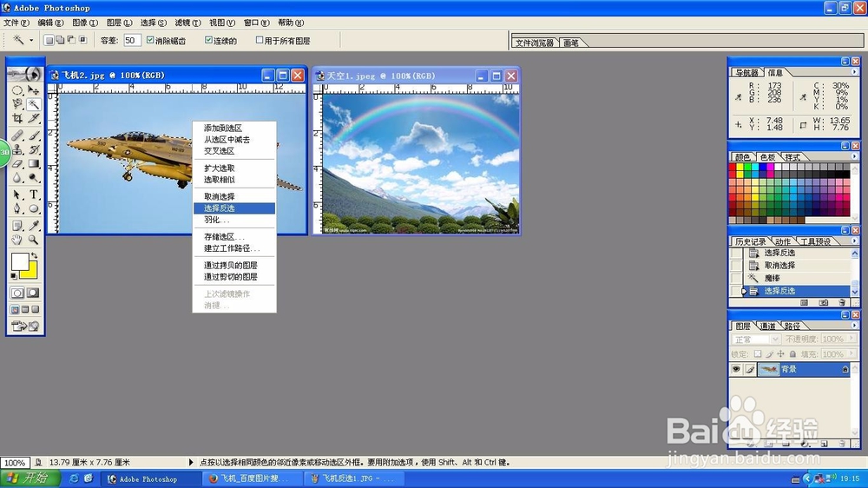This screenshot has width=868, height=488.
Task: Reset default foreground and background colors
Action: (x=14, y=275)
